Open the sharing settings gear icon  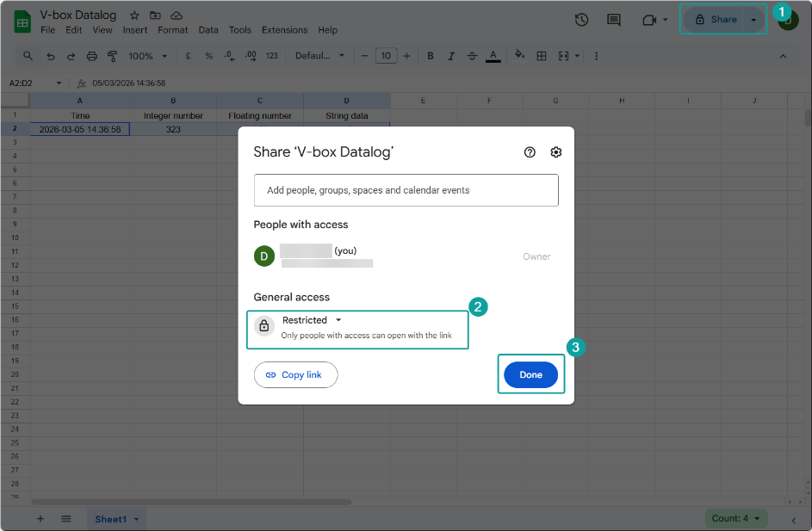tap(556, 152)
